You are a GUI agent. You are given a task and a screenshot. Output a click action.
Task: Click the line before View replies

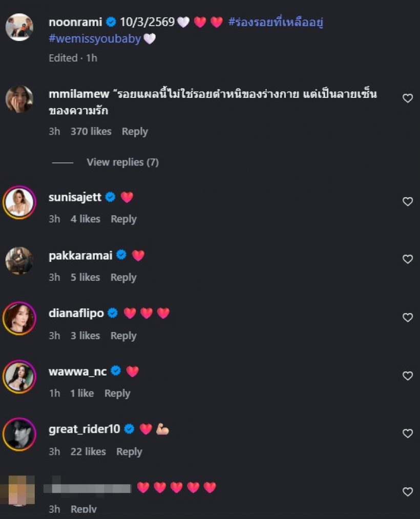62,162
